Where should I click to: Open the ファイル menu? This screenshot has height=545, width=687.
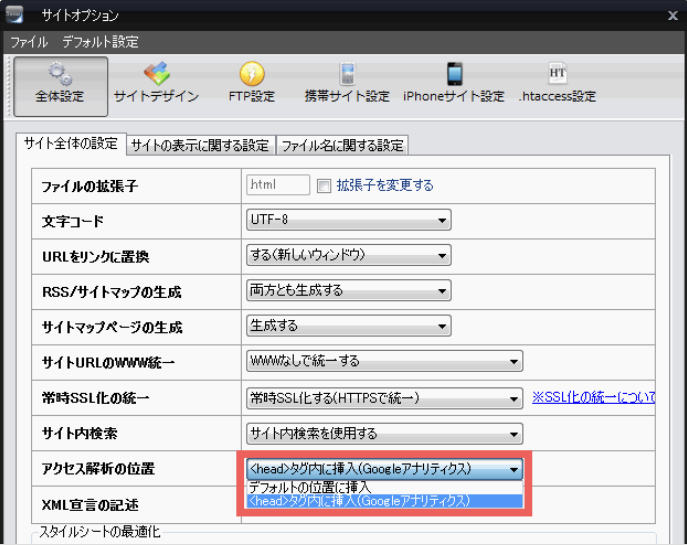click(x=29, y=42)
